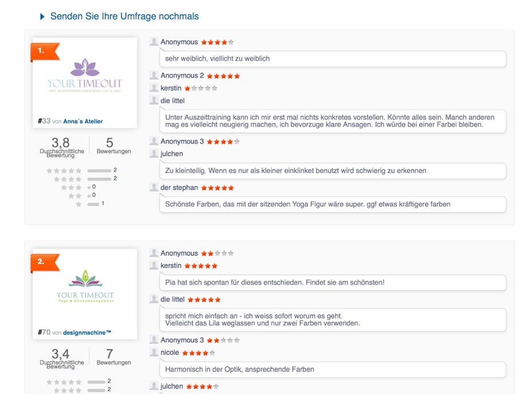Click the avatar icon beside 'nicole'
The image size is (532, 394).
[154, 352]
